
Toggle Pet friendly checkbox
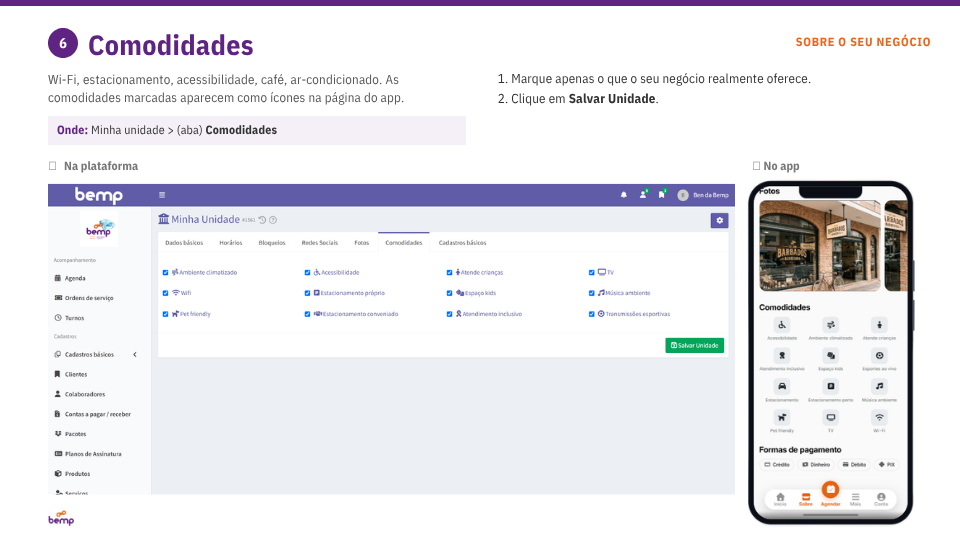click(165, 314)
